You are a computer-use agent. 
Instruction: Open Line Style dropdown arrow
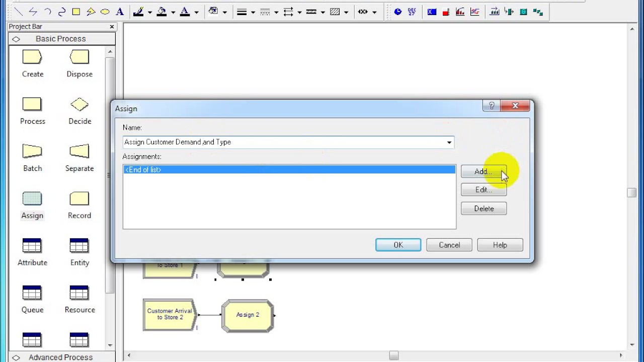(276, 12)
